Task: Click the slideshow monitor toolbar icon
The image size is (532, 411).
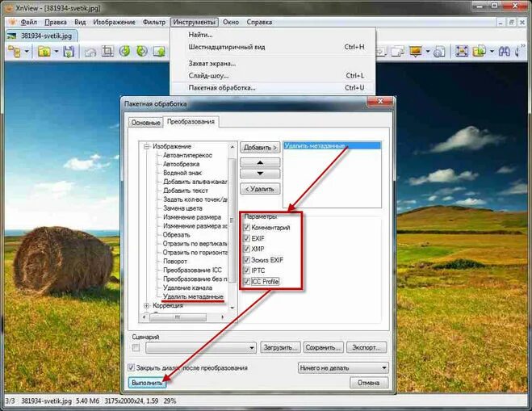Action: coord(416,52)
